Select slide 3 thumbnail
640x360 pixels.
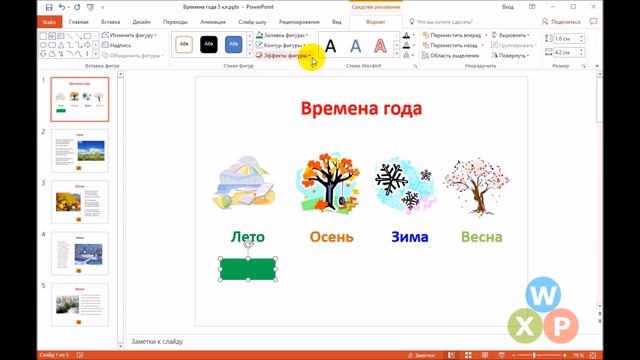80,202
